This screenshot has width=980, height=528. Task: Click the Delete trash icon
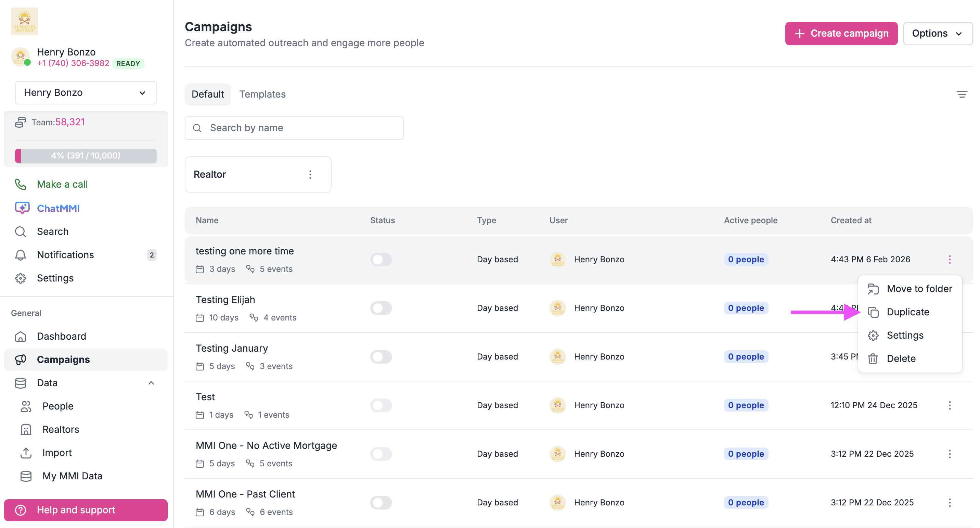[873, 359]
